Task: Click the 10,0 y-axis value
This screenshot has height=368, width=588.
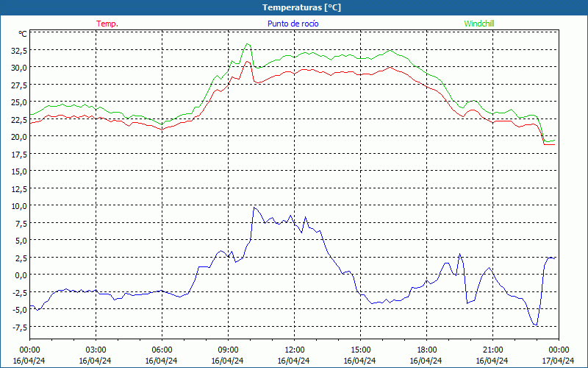Action: click(x=19, y=206)
